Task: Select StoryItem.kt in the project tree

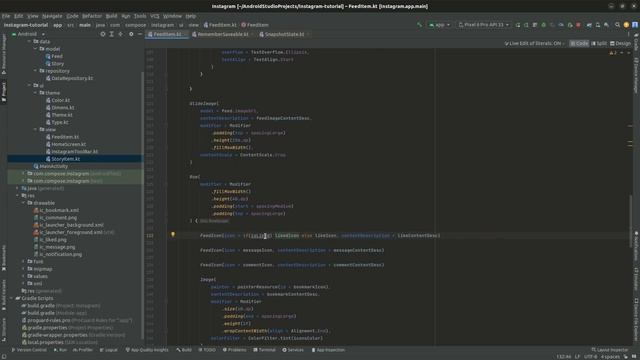Action: click(66, 159)
